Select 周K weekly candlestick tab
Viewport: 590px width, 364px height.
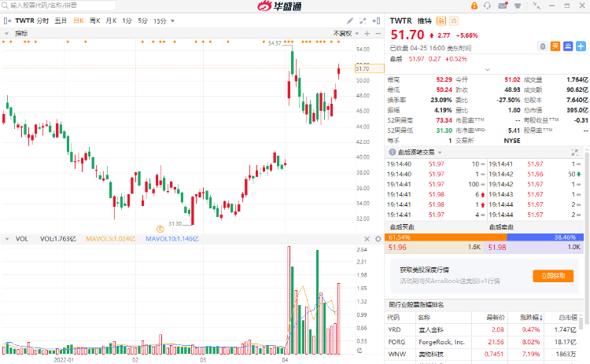[x=95, y=20]
